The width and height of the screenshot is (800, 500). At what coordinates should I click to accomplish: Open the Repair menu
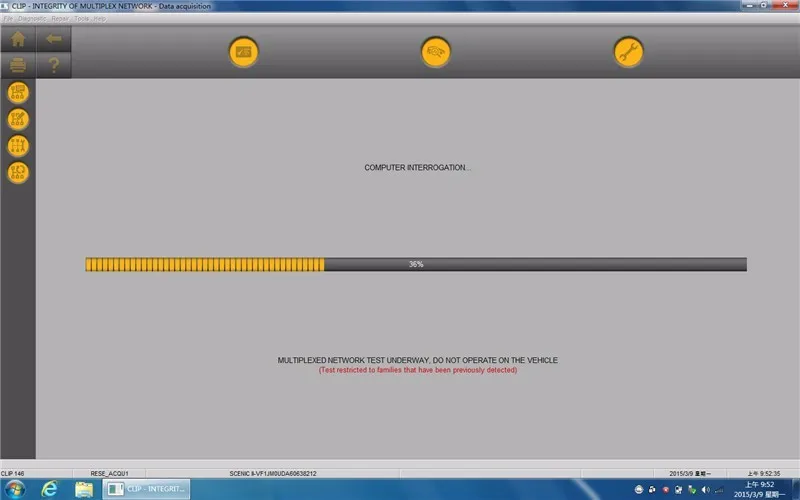(x=60, y=19)
